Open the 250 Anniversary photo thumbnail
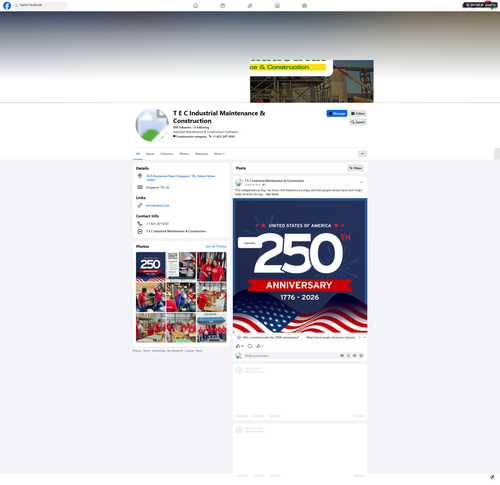Viewport: 500px width, 485px height. (151, 267)
